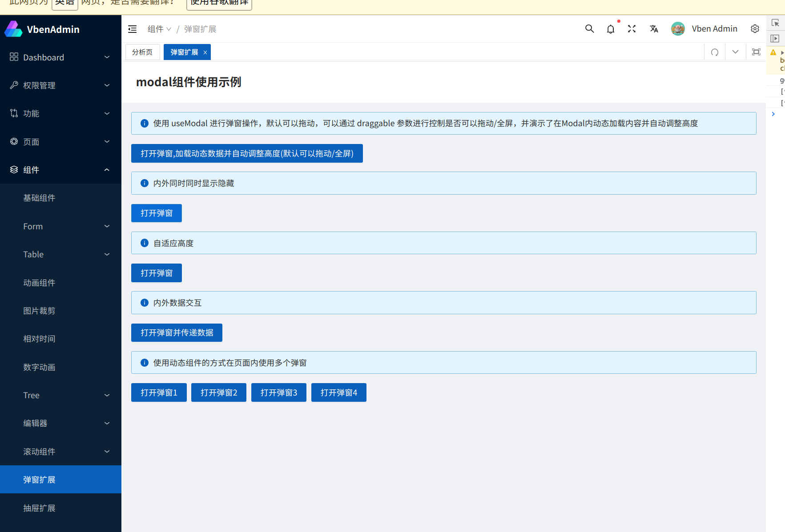
Task: Enter fullscreen mode from the header
Action: click(632, 28)
